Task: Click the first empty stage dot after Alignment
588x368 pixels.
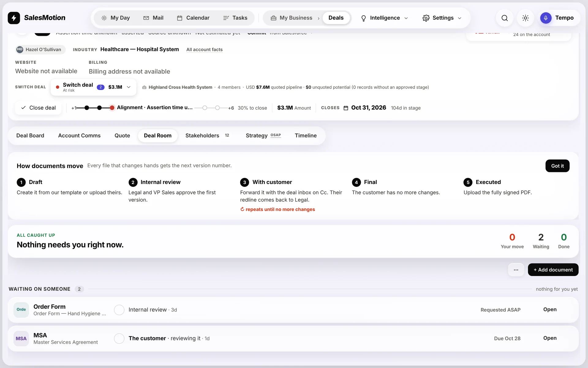Action: [205, 108]
